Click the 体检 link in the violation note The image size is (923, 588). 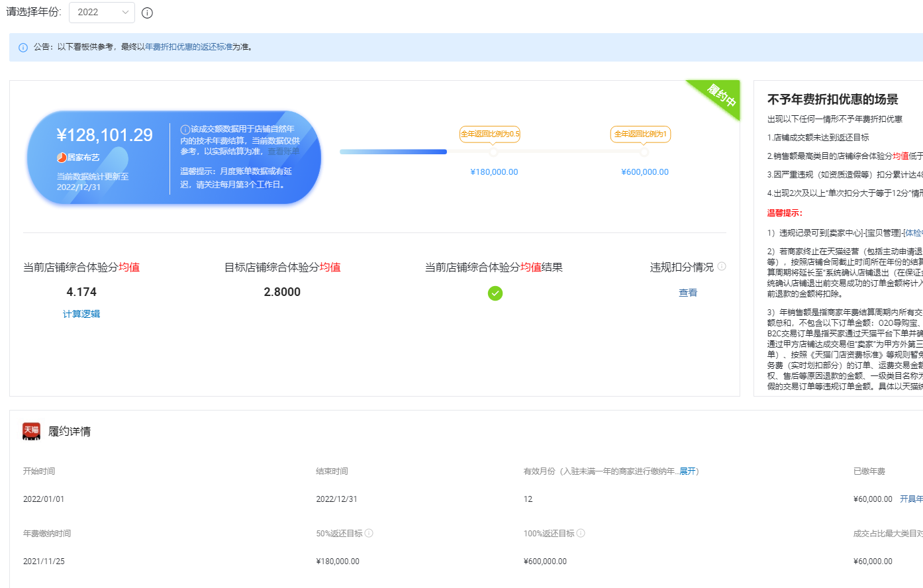(914, 233)
